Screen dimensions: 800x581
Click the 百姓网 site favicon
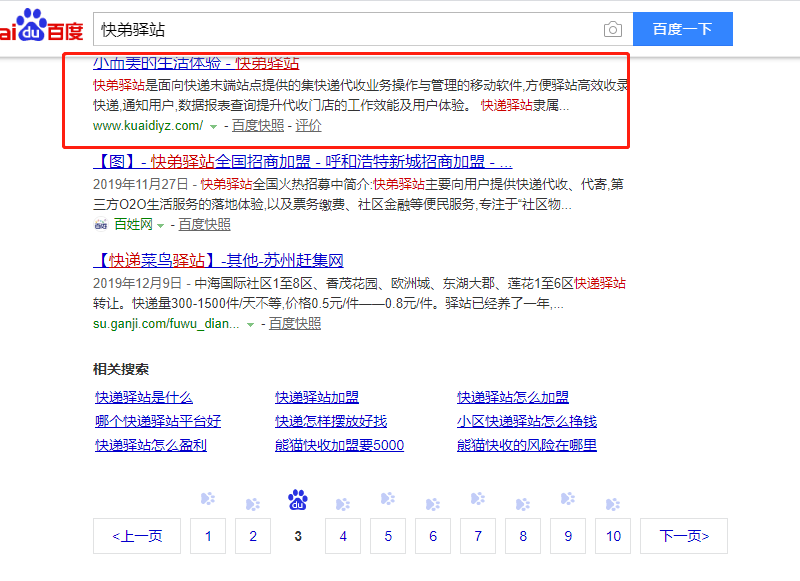pos(101,224)
